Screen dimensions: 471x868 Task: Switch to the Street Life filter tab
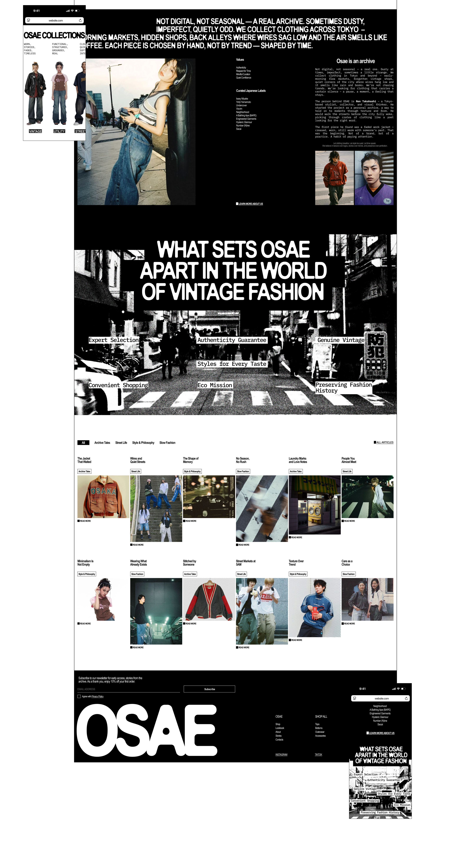(x=121, y=443)
